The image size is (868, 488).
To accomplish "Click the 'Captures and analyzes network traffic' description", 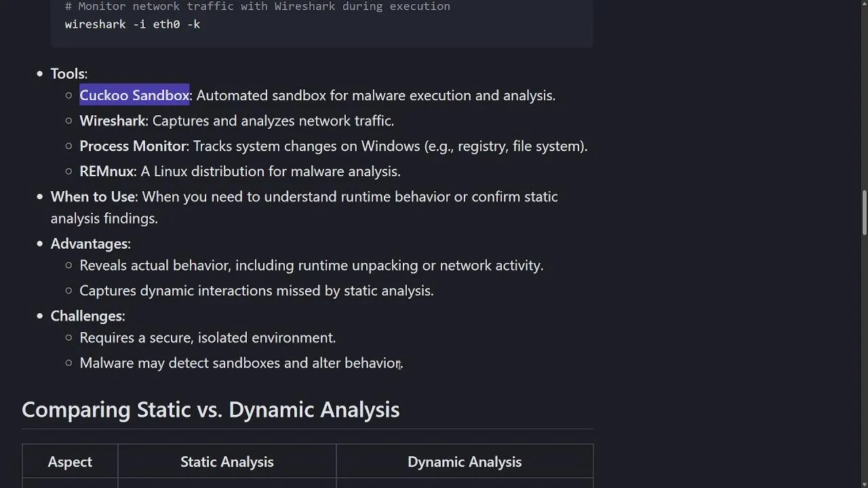I will (x=273, y=121).
